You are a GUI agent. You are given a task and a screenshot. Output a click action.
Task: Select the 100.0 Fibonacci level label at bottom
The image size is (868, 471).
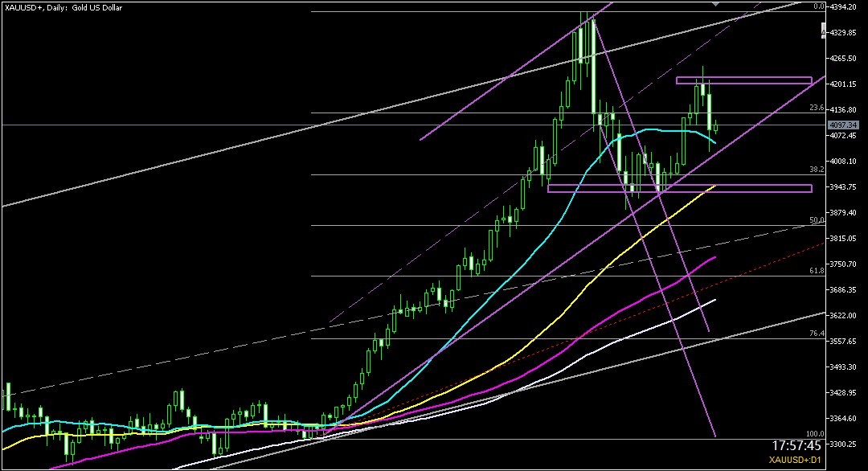tap(815, 433)
